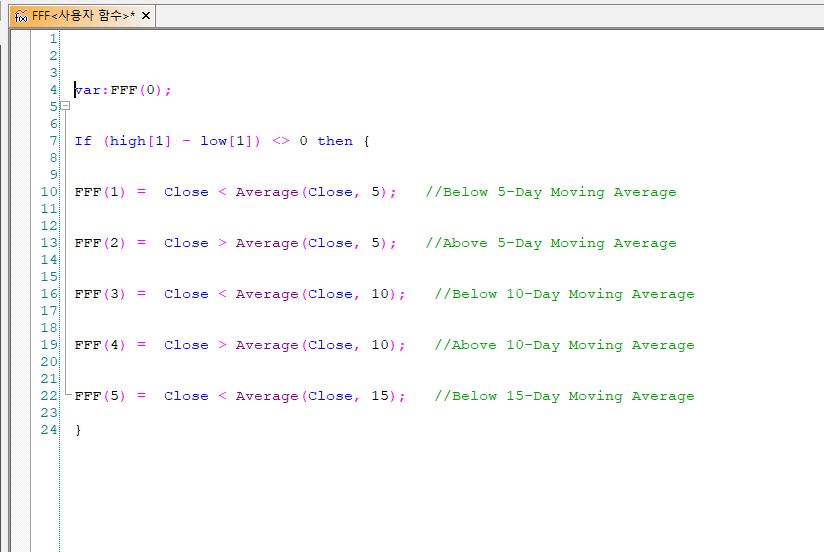Click line number 1 in the gutter

coord(52,38)
